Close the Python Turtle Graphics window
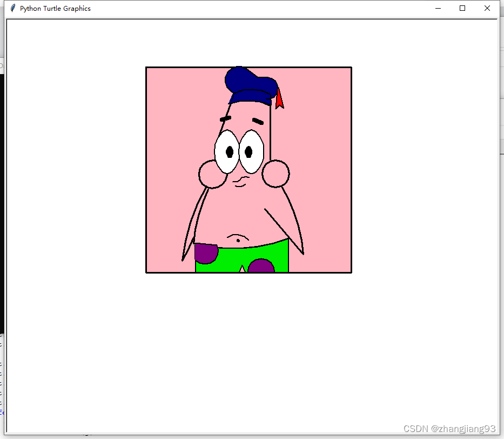 (x=487, y=8)
